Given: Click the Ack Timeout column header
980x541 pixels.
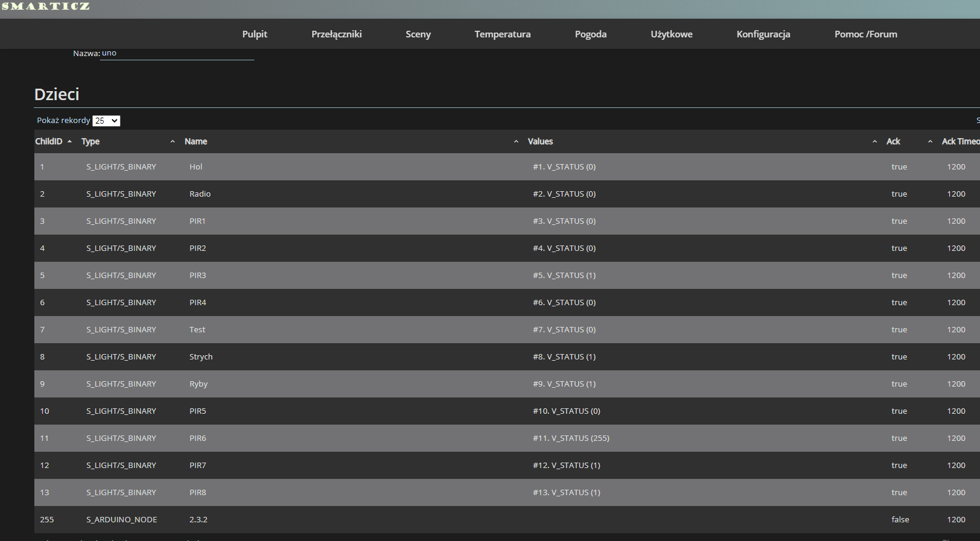Looking at the screenshot, I should pyautogui.click(x=960, y=141).
